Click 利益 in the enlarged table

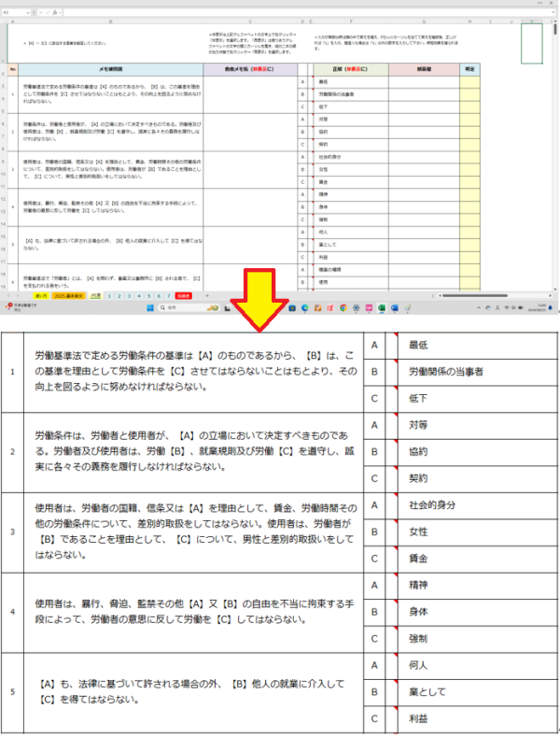[418, 718]
